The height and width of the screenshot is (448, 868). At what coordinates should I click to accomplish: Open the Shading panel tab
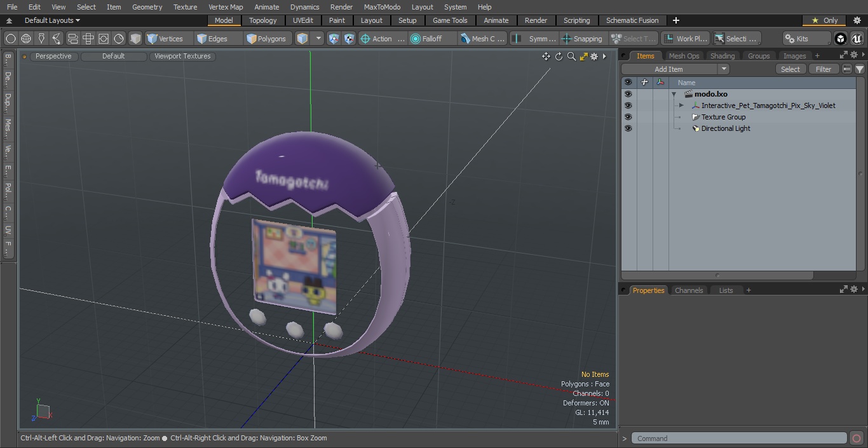722,56
